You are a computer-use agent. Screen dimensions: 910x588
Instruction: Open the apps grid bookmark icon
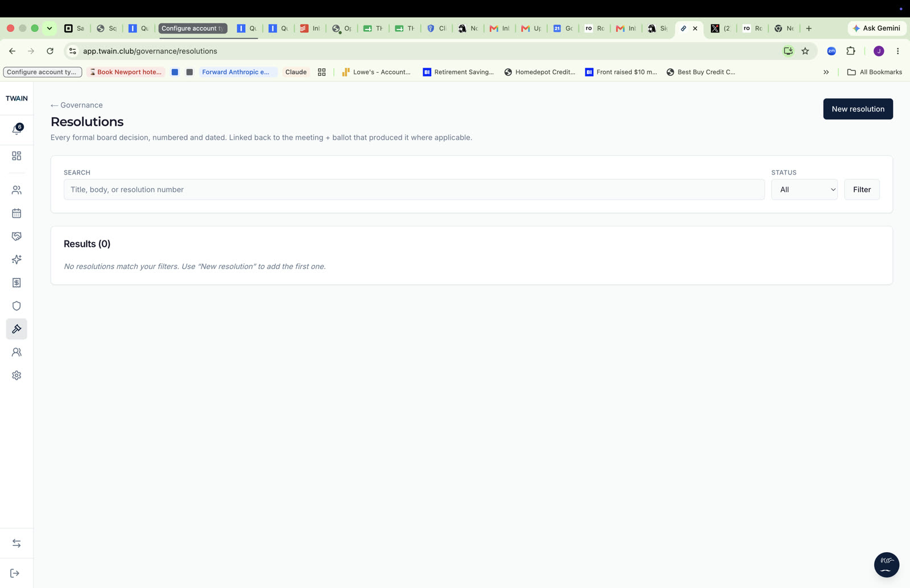[x=321, y=72]
